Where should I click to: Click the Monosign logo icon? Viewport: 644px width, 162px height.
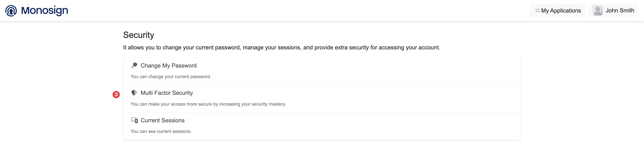(x=11, y=11)
